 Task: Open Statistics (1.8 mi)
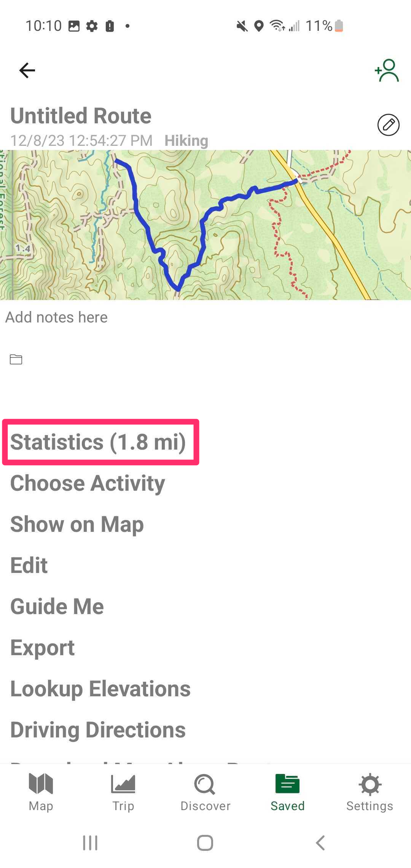pos(98,442)
